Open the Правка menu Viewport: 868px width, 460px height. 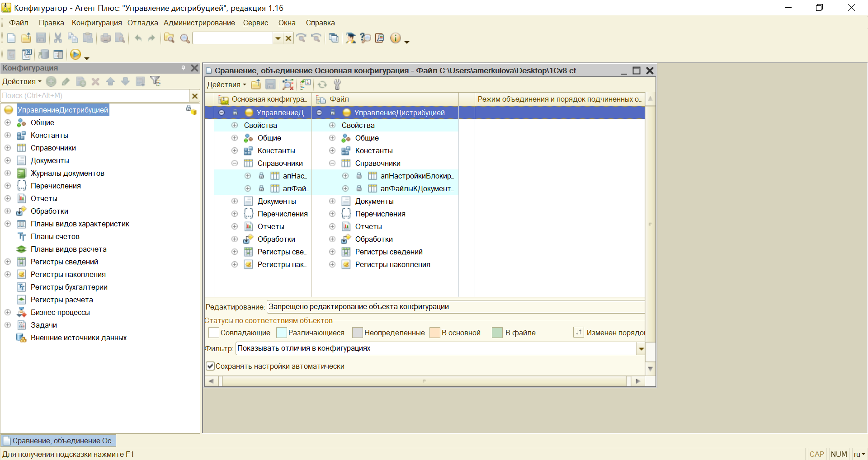point(51,23)
